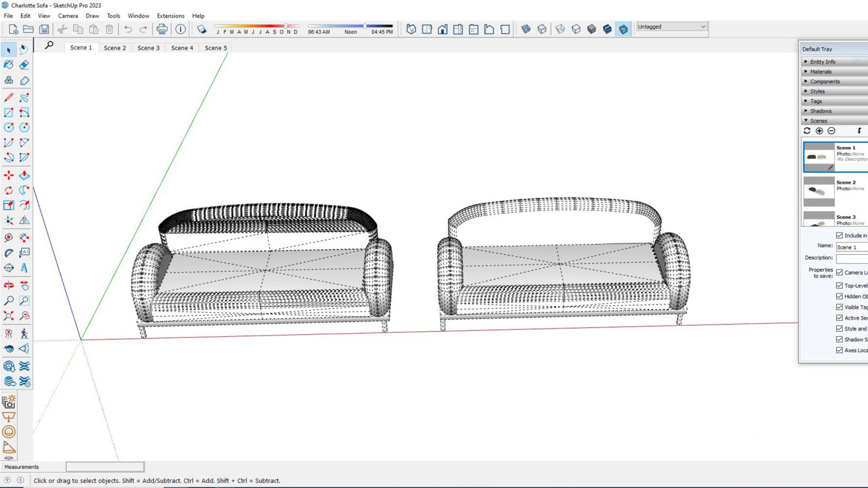Click the Print toolbar icon
The height and width of the screenshot is (488, 868).
click(162, 29)
